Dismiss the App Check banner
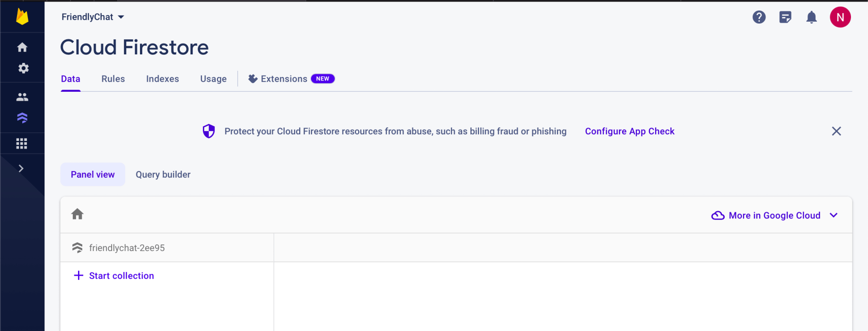 [836, 131]
